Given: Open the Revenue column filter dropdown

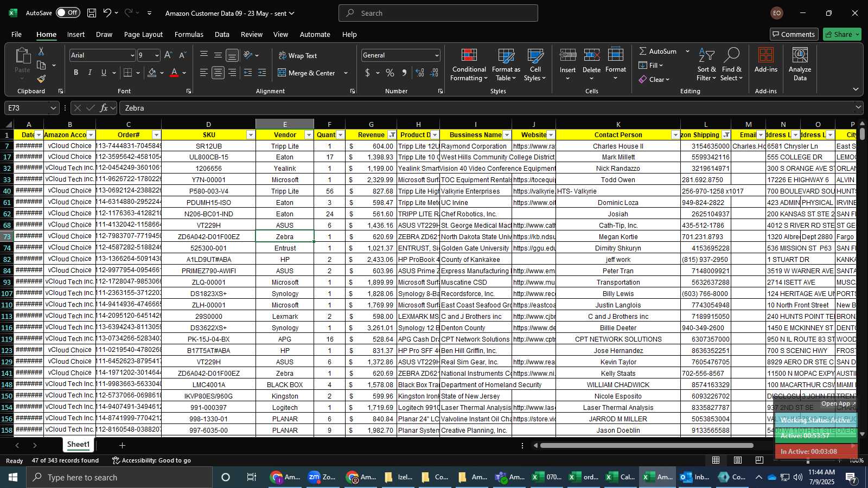Looking at the screenshot, I should coord(392,135).
